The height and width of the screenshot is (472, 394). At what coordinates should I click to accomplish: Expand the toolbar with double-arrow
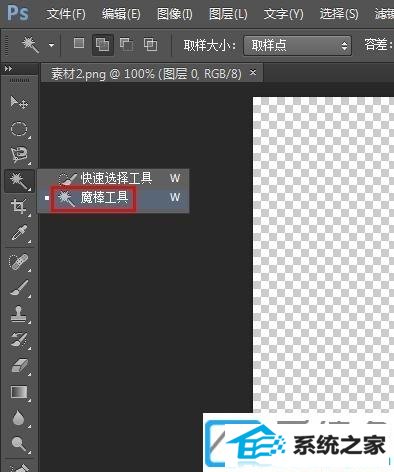[x=8, y=69]
